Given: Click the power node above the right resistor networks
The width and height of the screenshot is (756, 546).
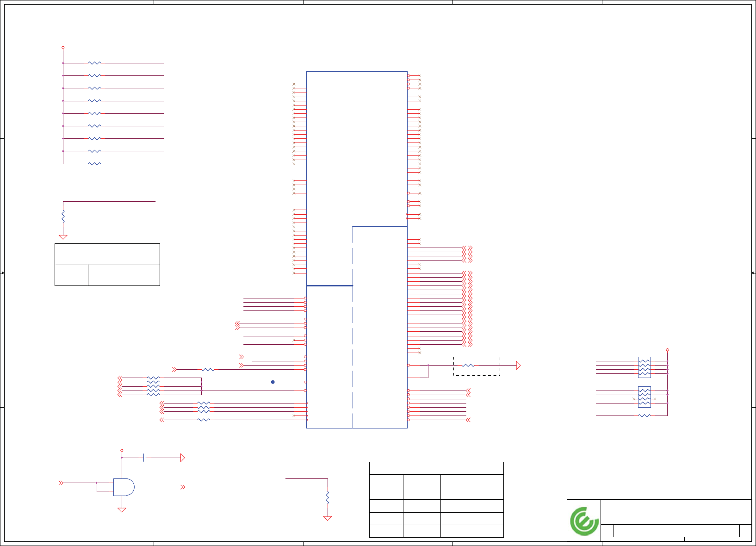Looking at the screenshot, I should point(667,350).
